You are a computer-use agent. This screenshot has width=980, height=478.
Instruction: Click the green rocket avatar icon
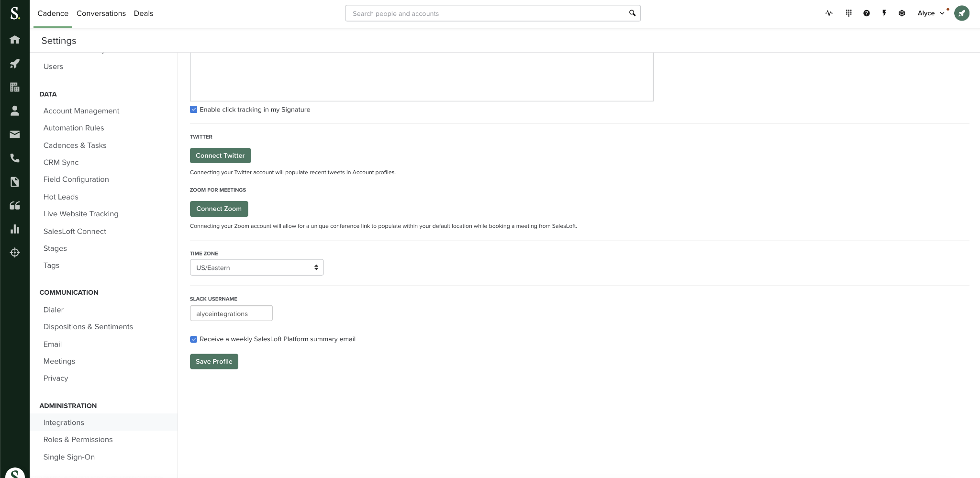click(962, 13)
